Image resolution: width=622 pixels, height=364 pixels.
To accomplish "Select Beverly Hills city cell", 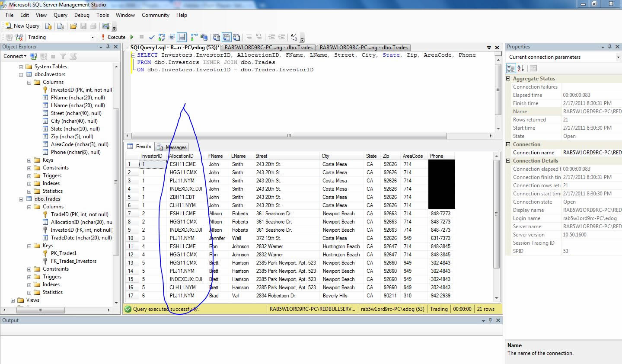I will [x=342, y=296].
